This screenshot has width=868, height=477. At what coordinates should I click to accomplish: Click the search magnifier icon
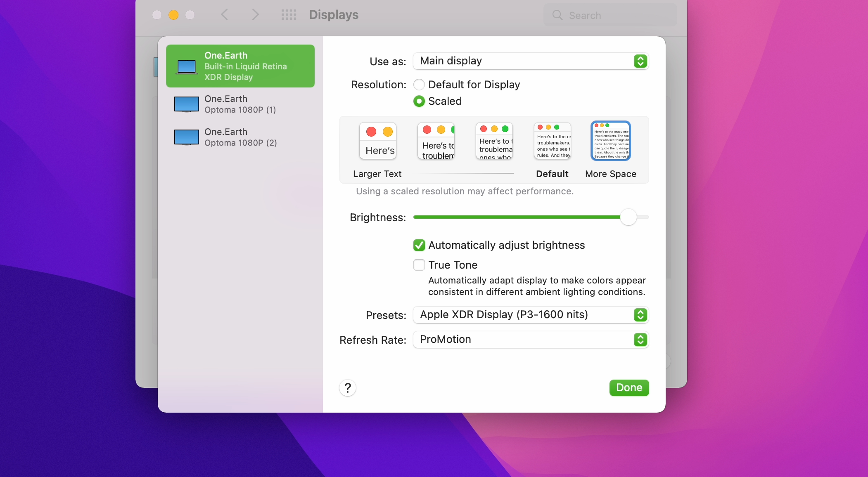(x=557, y=15)
